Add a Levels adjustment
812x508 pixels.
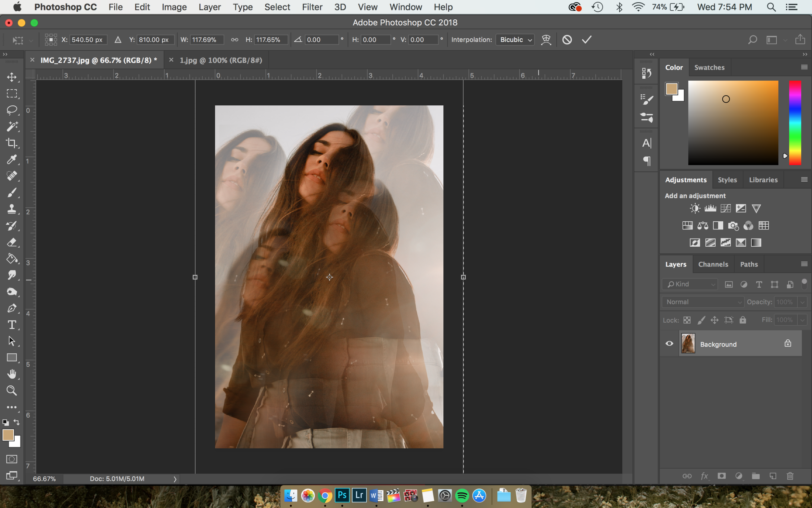pyautogui.click(x=710, y=208)
